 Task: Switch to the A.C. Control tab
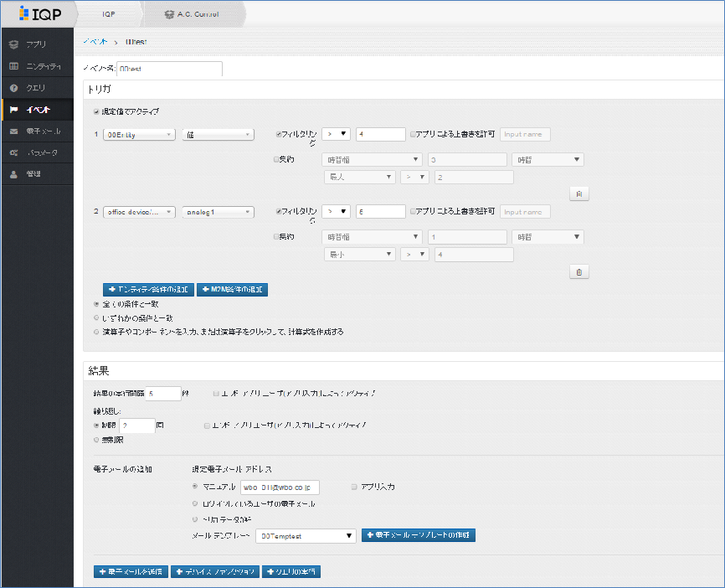click(191, 14)
